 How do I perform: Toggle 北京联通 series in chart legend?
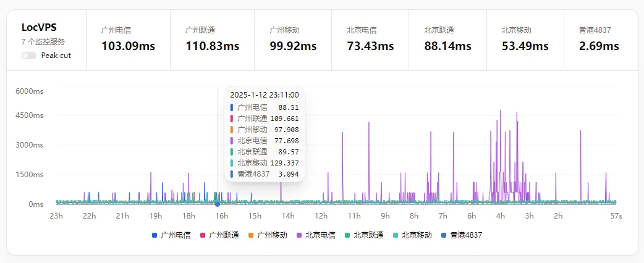point(364,235)
